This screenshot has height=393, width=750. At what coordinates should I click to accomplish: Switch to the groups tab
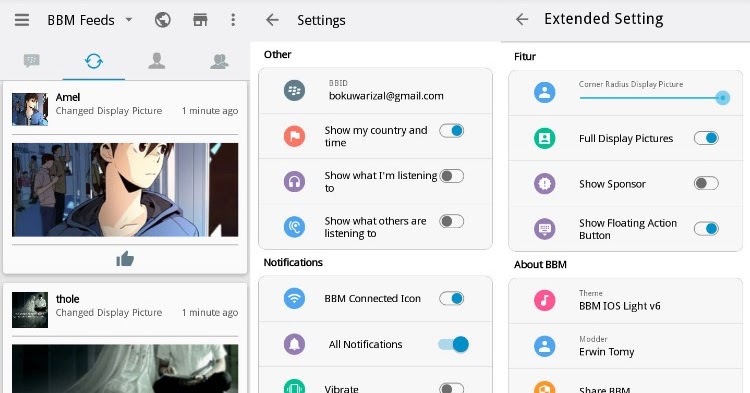pyautogui.click(x=219, y=61)
